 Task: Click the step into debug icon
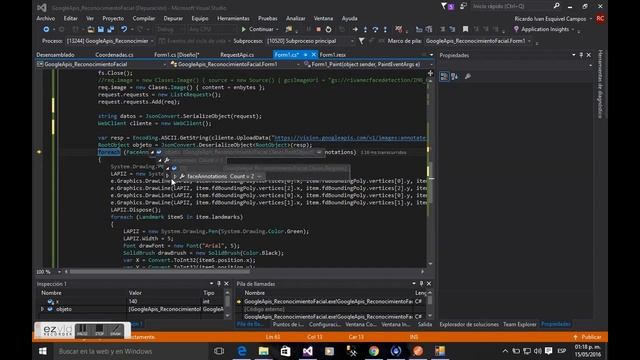(x=365, y=29)
